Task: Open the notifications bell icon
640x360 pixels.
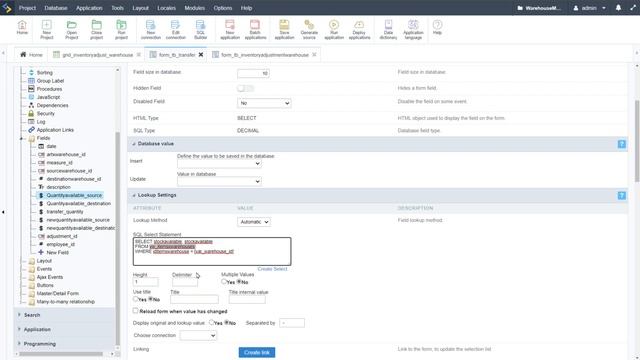Action: [x=618, y=8]
